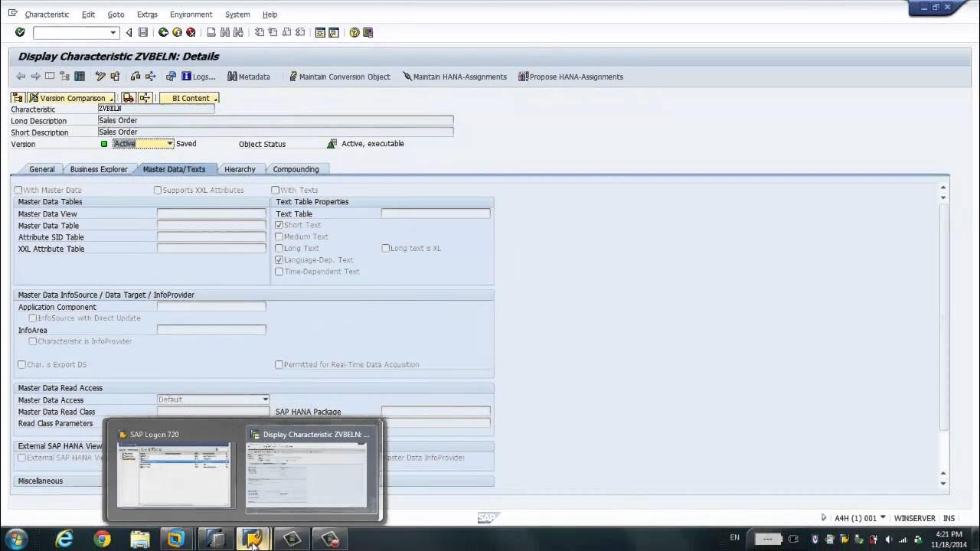Screen dimensions: 980x551
Task: Open the Environment menu
Action: coord(191,15)
